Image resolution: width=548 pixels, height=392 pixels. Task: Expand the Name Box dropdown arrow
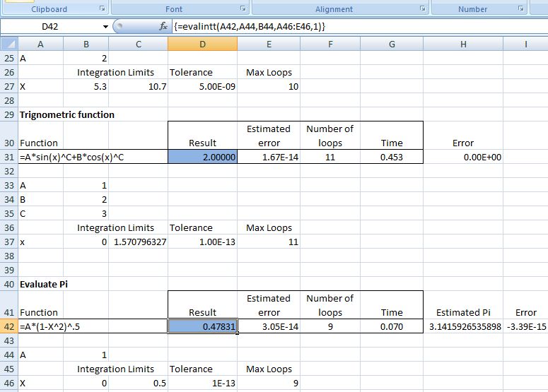[x=106, y=27]
